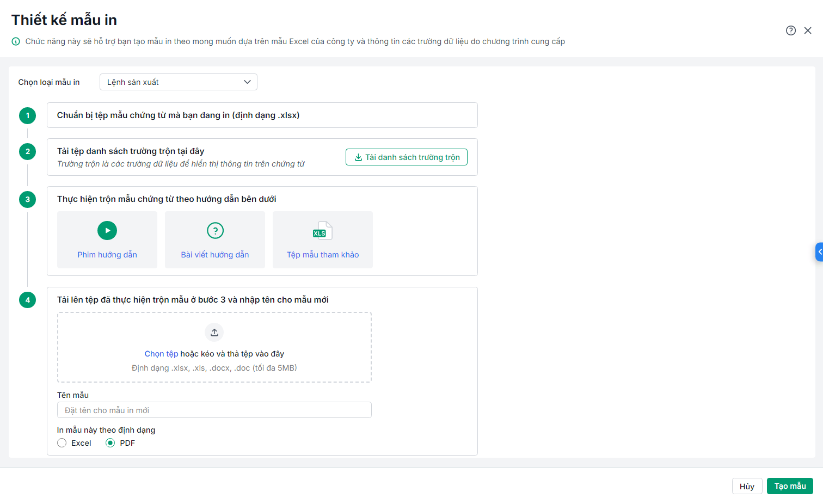Click the upload arrow icon

(214, 333)
